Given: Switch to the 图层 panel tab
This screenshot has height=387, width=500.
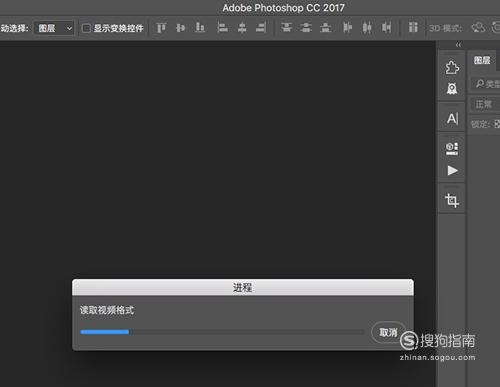Looking at the screenshot, I should click(x=482, y=60).
